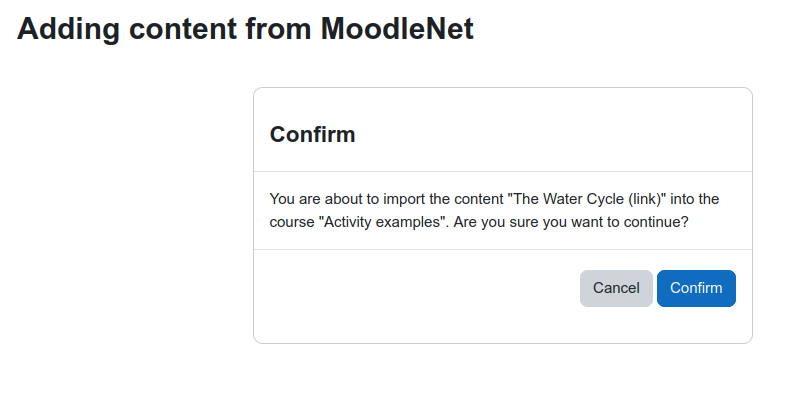Viewport: 798px width, 396px height.
Task: Click the word "content" in the page heading
Action: (x=183, y=29)
